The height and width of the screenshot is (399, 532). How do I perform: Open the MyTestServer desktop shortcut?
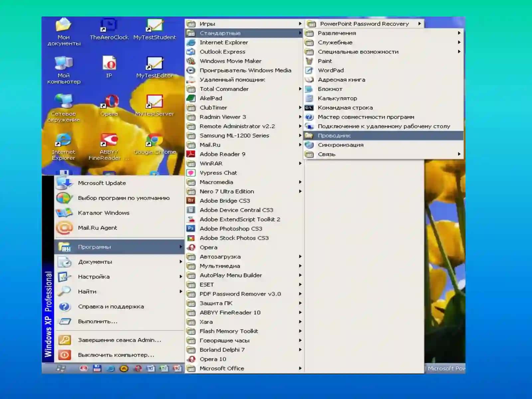coord(155,105)
